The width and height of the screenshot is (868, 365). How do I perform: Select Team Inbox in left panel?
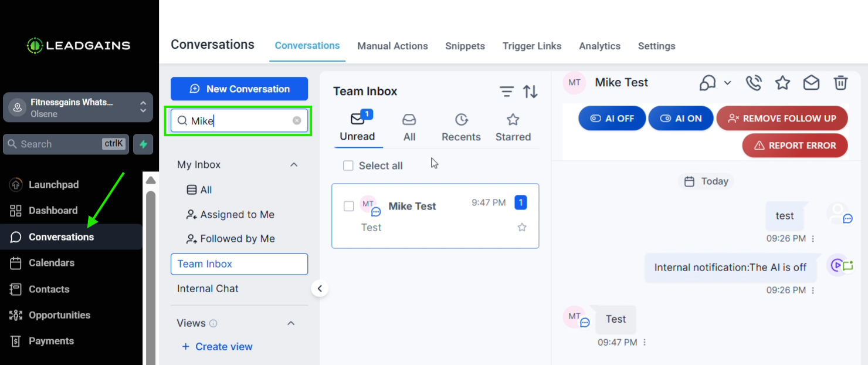coord(239,264)
